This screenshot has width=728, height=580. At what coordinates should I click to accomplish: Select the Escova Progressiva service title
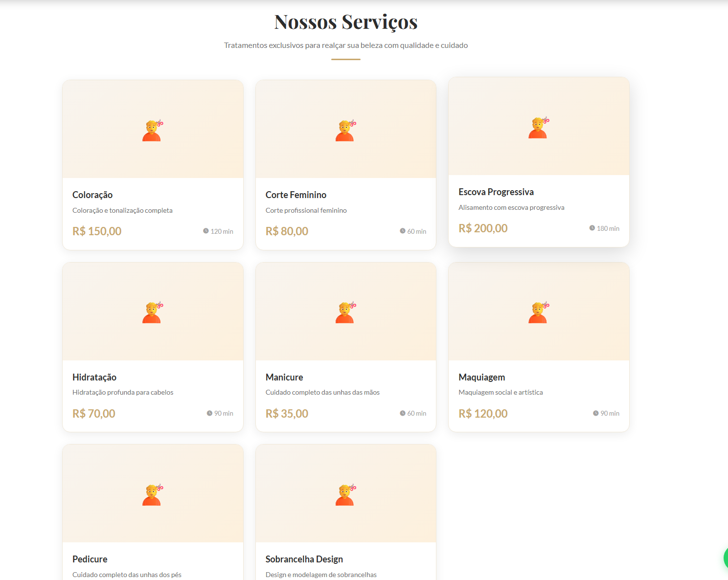[x=496, y=192]
